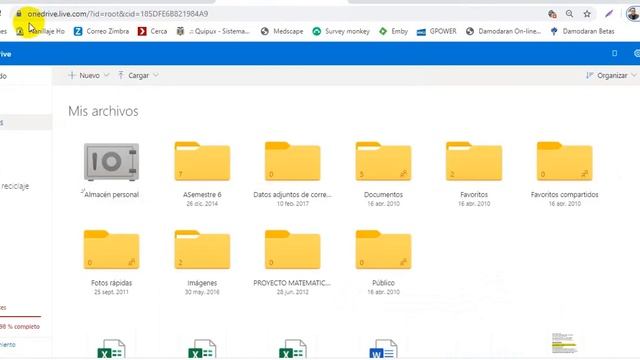Open the PROYECTO MATEMATIC... folder

tap(293, 249)
